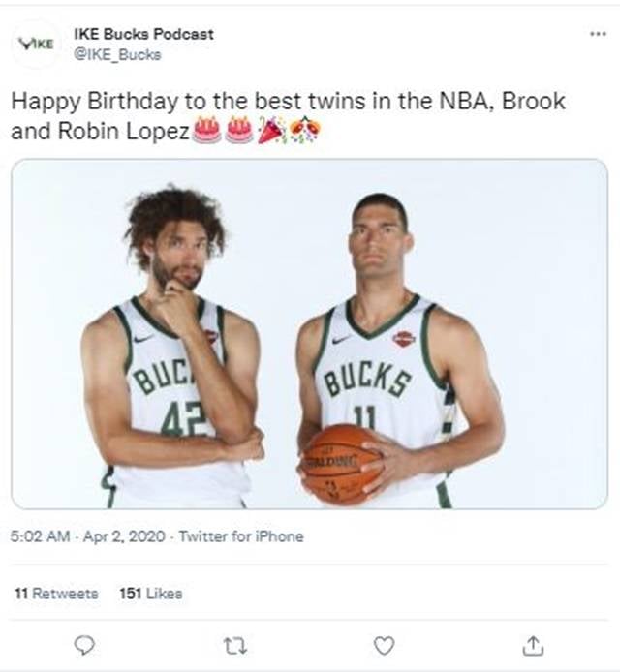Viewport: 620px width, 672px height.
Task: Open the IKE Bucks Podcast display name
Action: (x=143, y=34)
